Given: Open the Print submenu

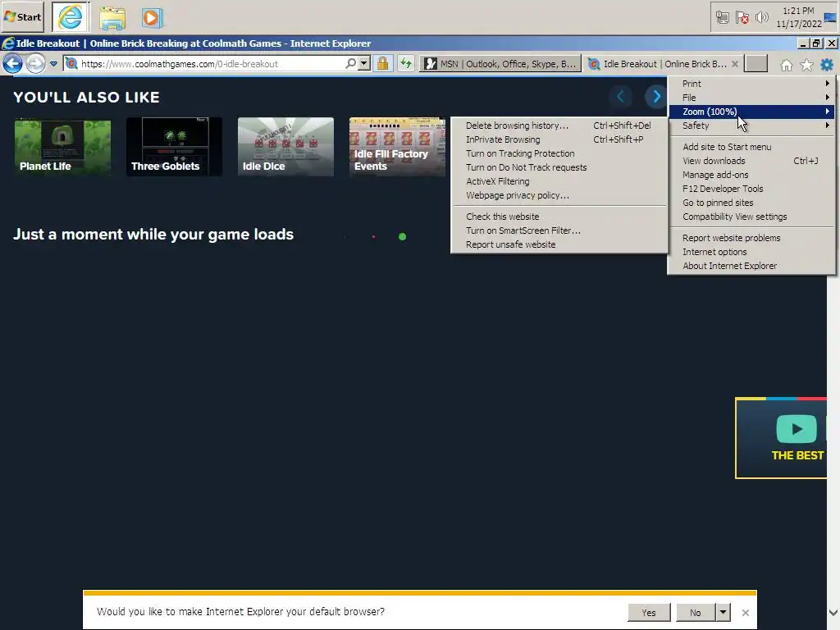Looking at the screenshot, I should pos(751,84).
